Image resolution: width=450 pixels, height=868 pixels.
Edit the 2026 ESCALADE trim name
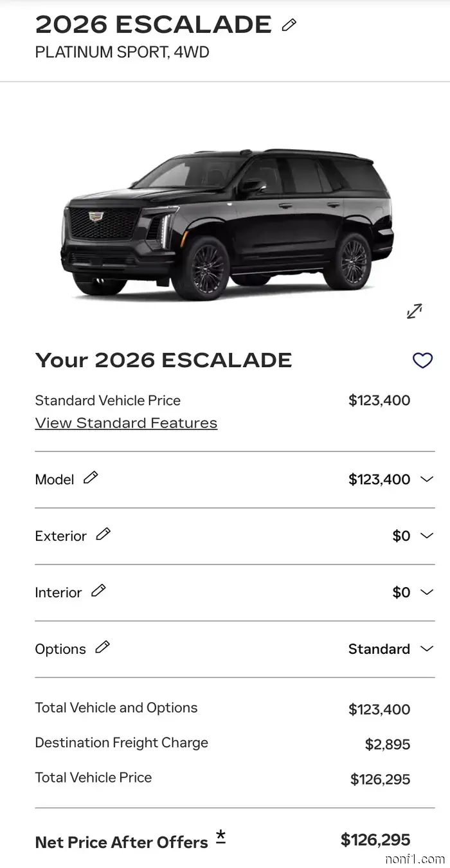(289, 24)
